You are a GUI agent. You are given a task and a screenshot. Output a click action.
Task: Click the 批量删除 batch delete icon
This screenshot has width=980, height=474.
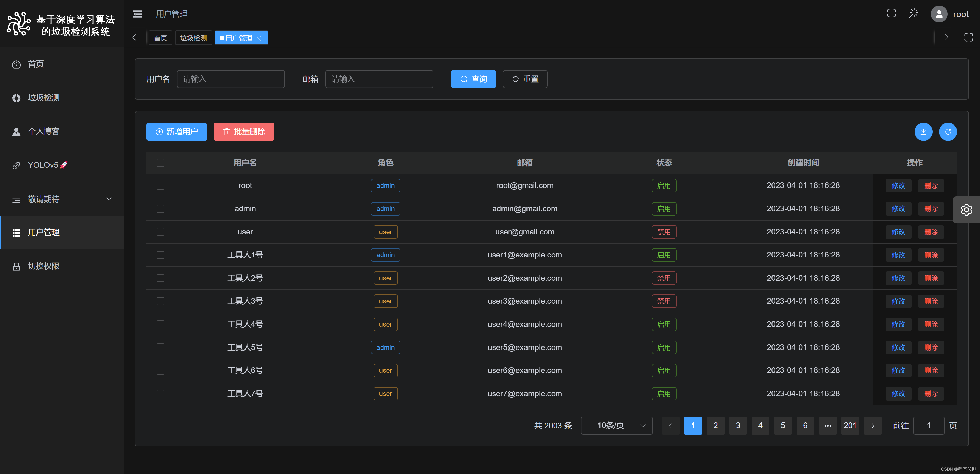point(226,132)
